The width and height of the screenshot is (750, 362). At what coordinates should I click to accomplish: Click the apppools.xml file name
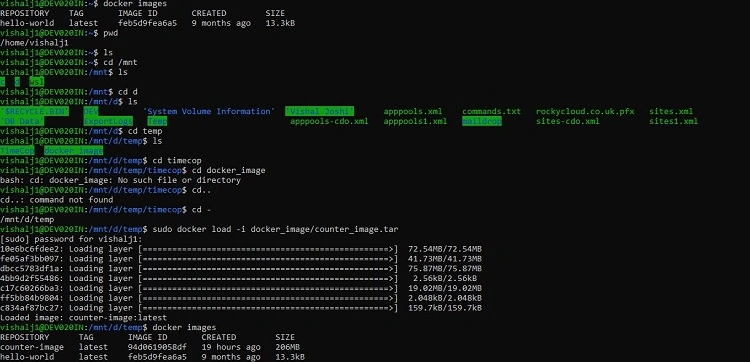pos(413,111)
